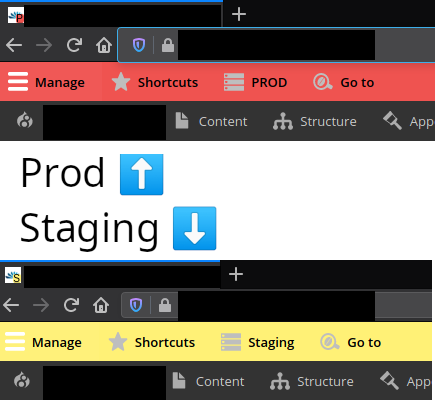The image size is (435, 400).
Task: Reload the page in the Prod browser
Action: tap(74, 45)
